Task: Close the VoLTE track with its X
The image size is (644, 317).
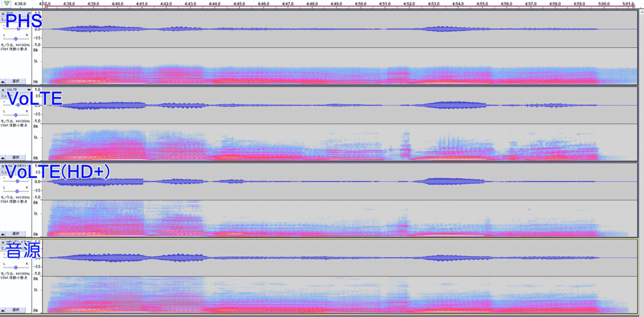Action: (3, 89)
